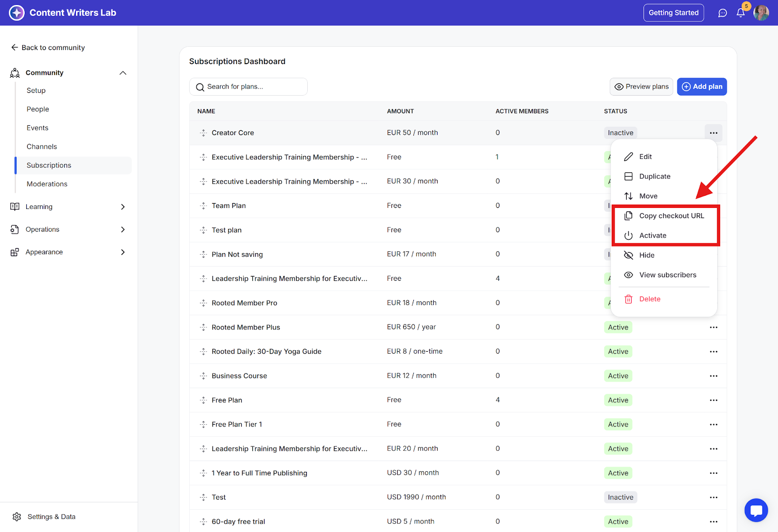This screenshot has width=778, height=532.
Task: Expand the Operations sidebar section
Action: tap(123, 229)
